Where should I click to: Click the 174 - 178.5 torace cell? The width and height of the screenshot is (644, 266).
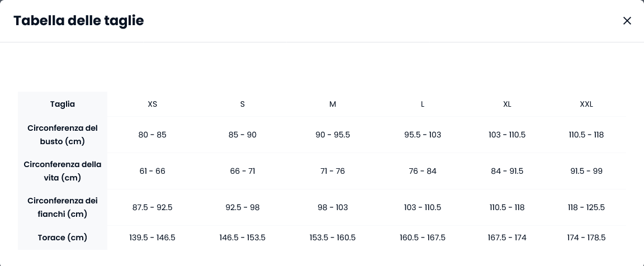click(x=586, y=237)
